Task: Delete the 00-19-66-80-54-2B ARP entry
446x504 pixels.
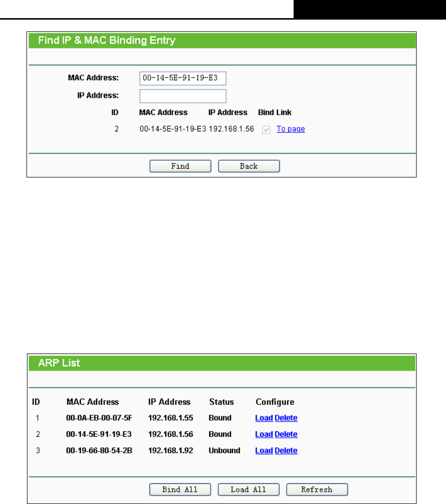Action: 286,451
